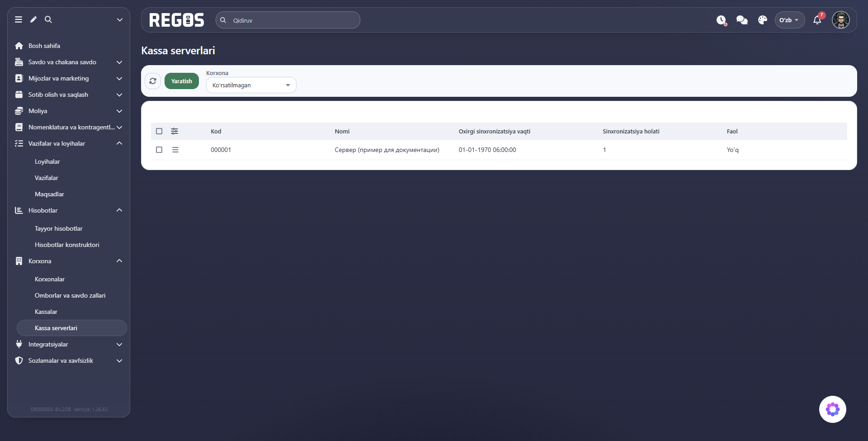
Task: Open the hamburger menu in the sidebar
Action: click(x=19, y=19)
